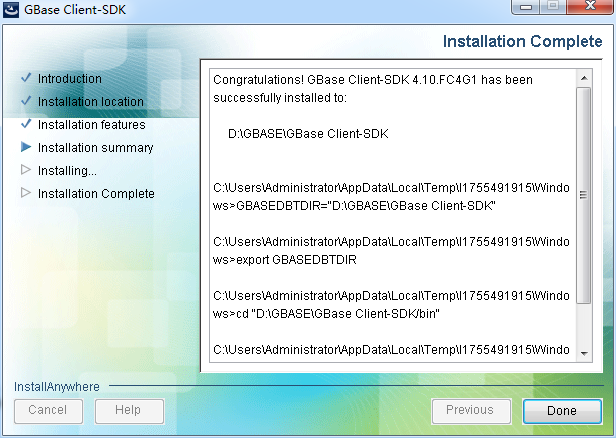This screenshot has height=438, width=616.
Task: Click the hollow arrow beside Installing... step
Action: click(x=25, y=170)
